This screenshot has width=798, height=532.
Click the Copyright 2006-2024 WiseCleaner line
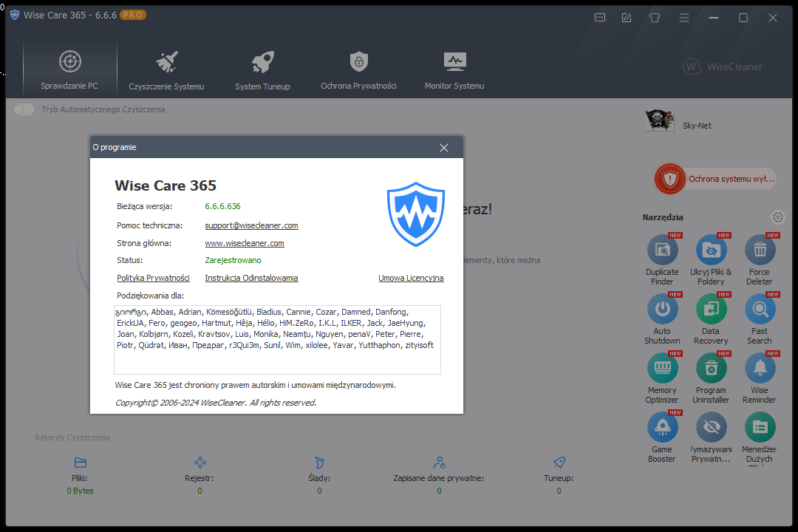pyautogui.click(x=216, y=403)
